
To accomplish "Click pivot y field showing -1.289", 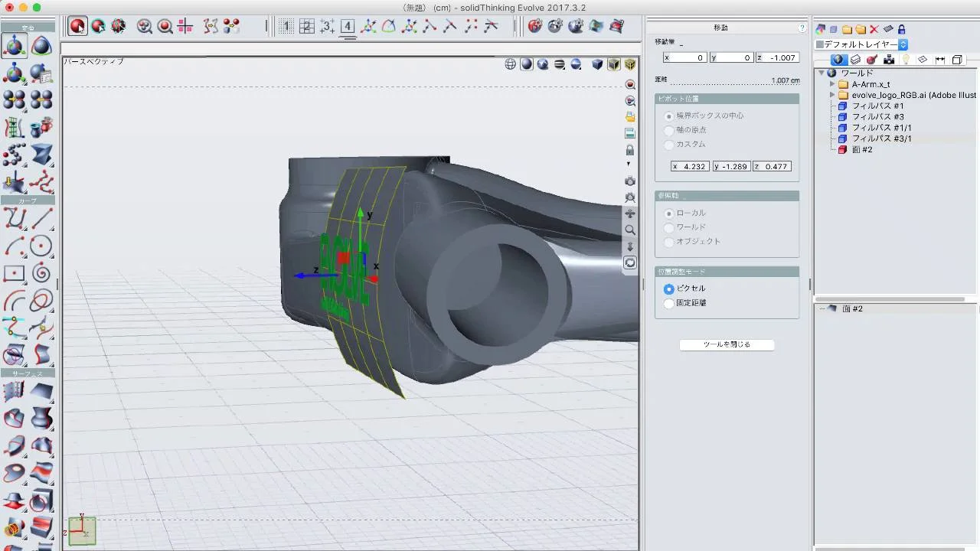I will pos(731,166).
